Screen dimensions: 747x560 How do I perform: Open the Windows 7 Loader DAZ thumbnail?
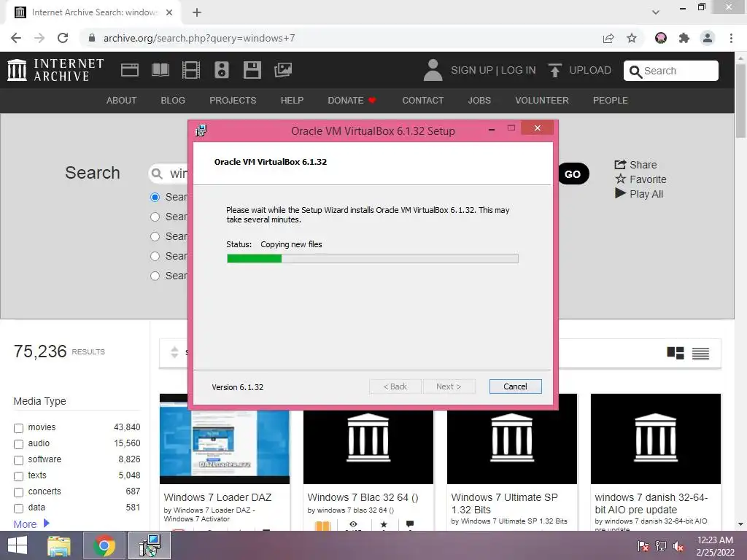pyautogui.click(x=225, y=438)
